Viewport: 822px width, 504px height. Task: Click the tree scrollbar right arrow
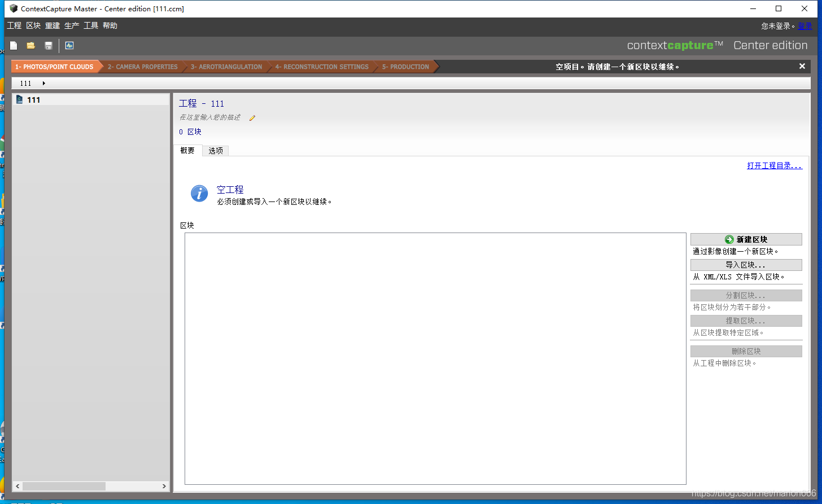pos(164,486)
